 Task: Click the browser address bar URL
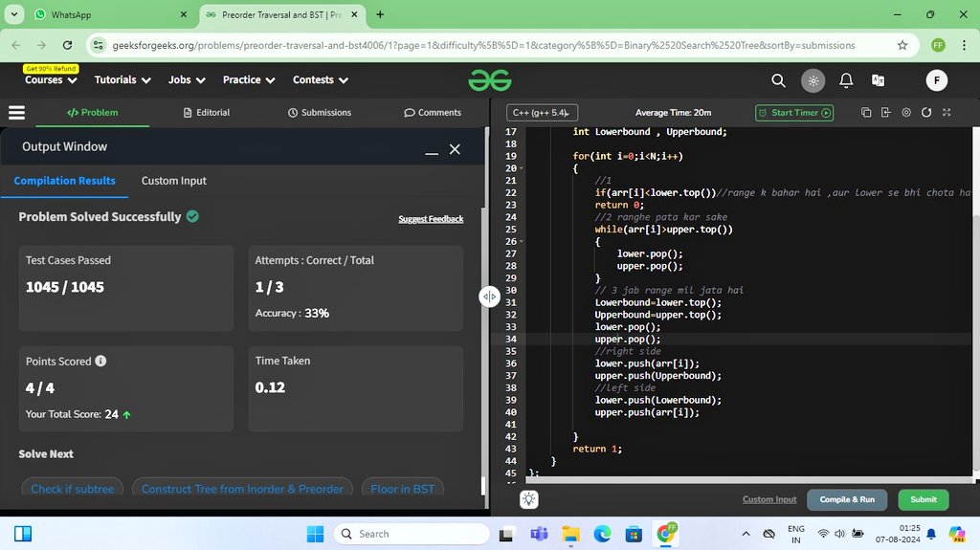[x=483, y=45]
